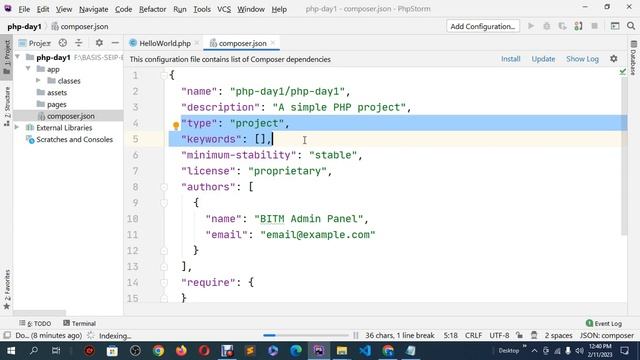Open the Tools menu
Screen dimensions: 640x360
pos(202,9)
